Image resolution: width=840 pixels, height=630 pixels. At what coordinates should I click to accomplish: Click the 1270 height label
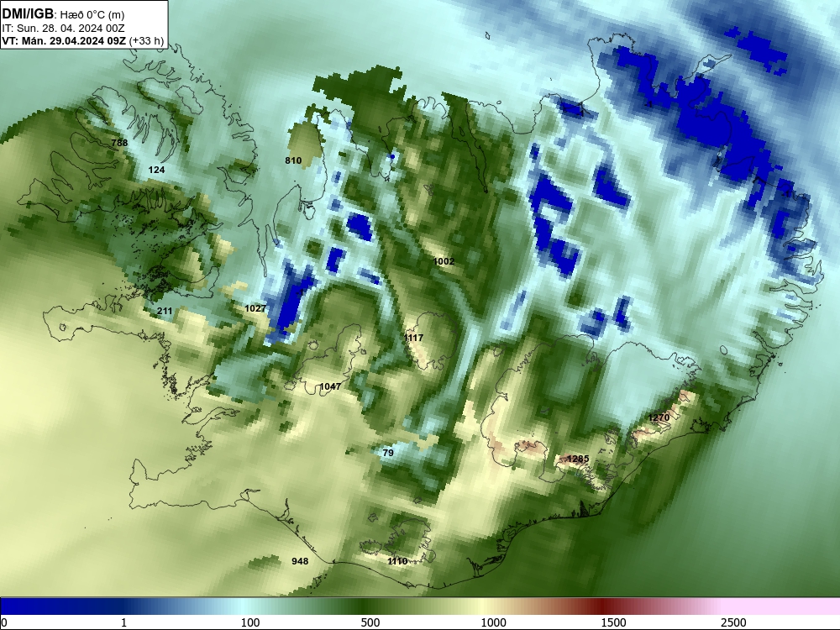659,417
